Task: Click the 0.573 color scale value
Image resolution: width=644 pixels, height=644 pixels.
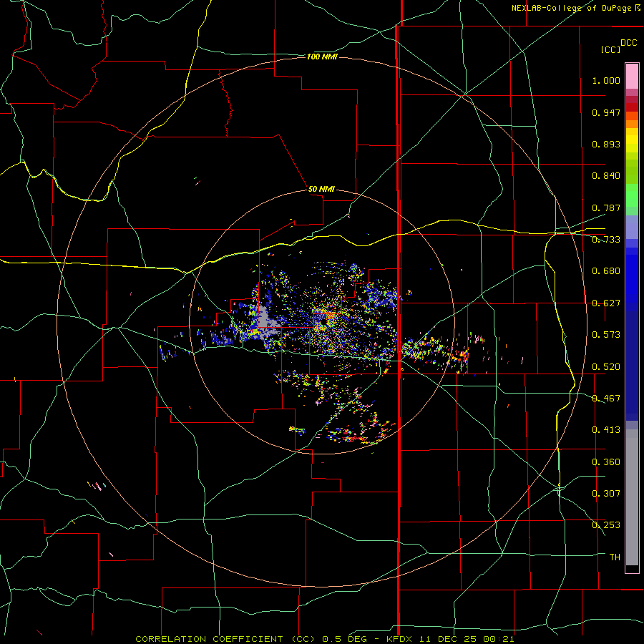Action: (x=606, y=335)
